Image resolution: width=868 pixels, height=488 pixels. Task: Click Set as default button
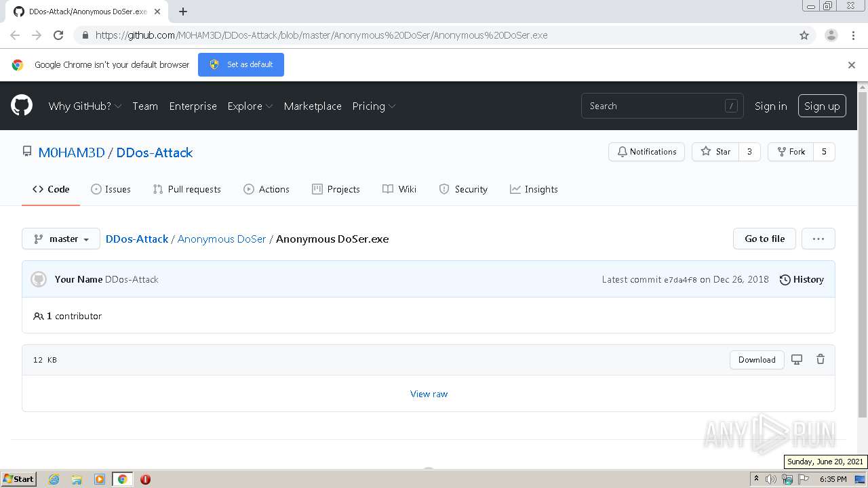tap(241, 64)
